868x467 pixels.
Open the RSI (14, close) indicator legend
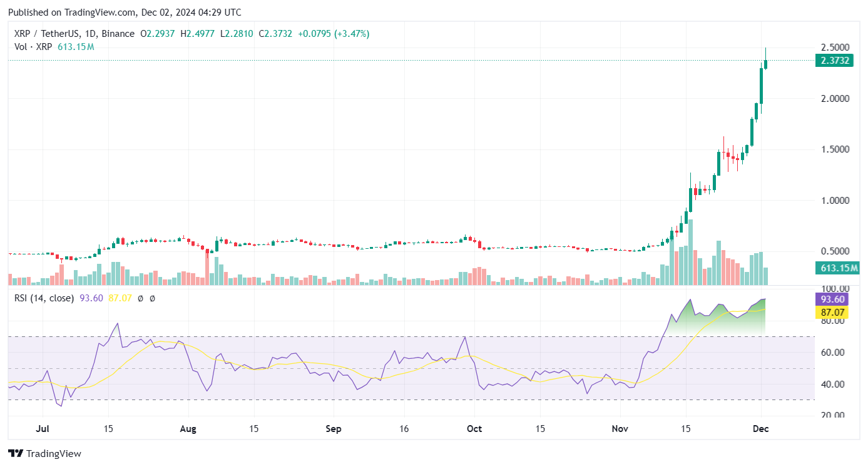(44, 298)
